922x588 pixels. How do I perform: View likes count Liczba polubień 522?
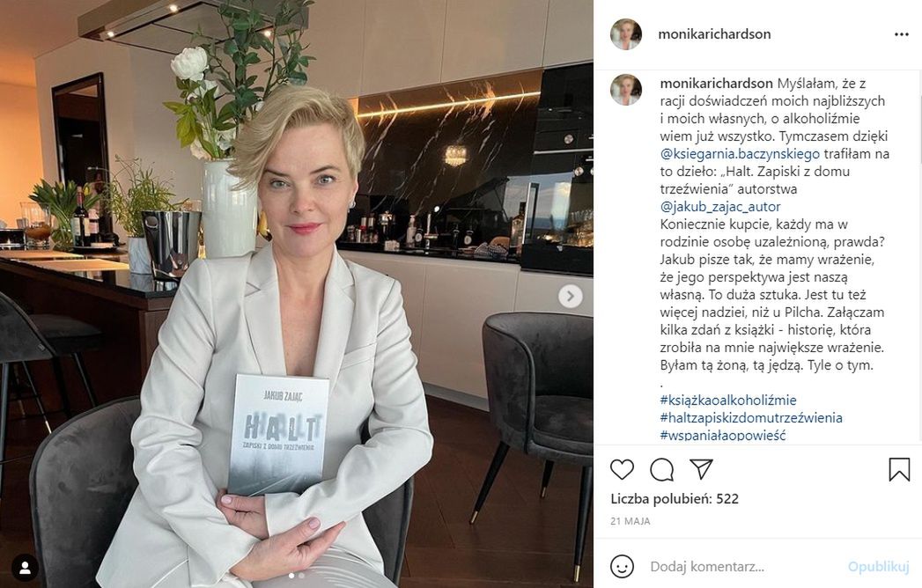click(675, 499)
